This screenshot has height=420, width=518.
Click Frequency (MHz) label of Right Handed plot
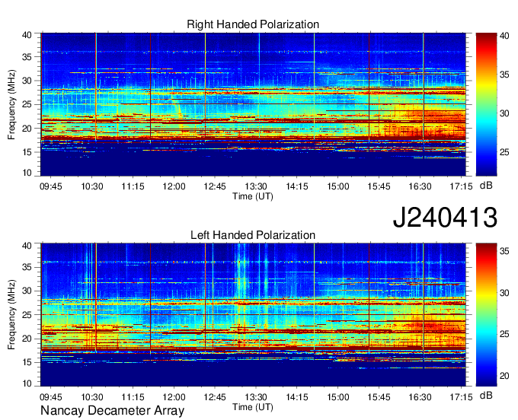point(11,104)
